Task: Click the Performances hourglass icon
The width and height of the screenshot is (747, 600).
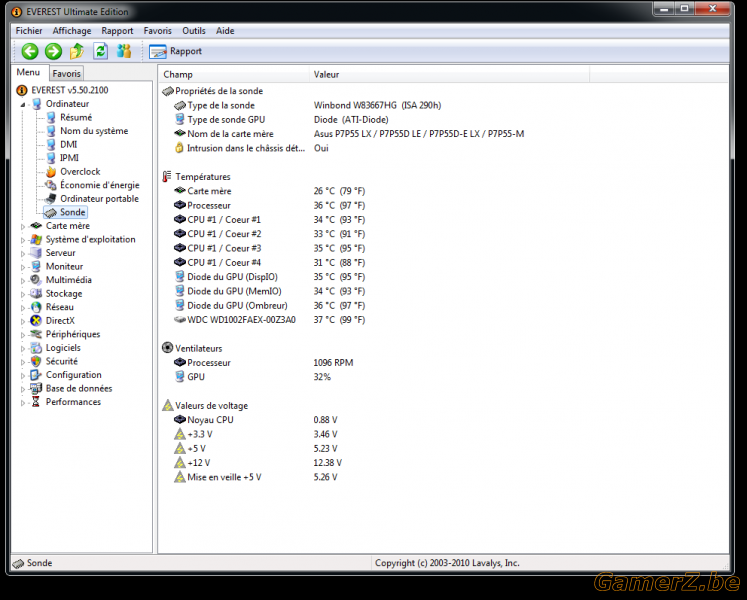Action: [x=36, y=402]
